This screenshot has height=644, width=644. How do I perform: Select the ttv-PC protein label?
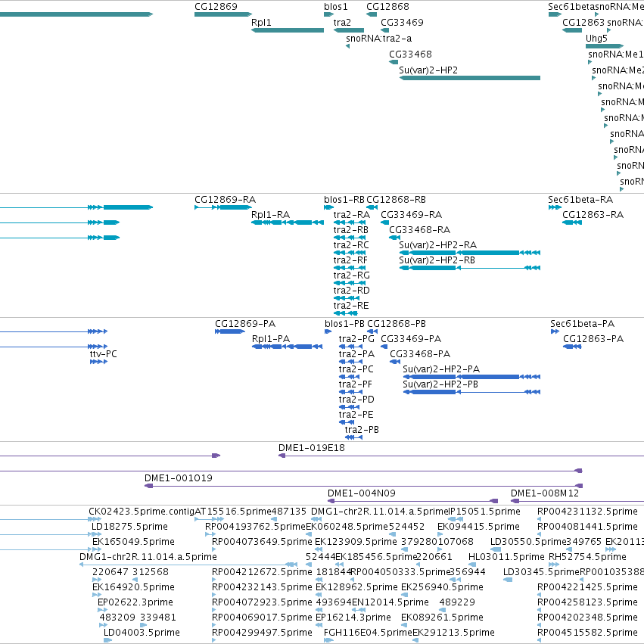[104, 354]
